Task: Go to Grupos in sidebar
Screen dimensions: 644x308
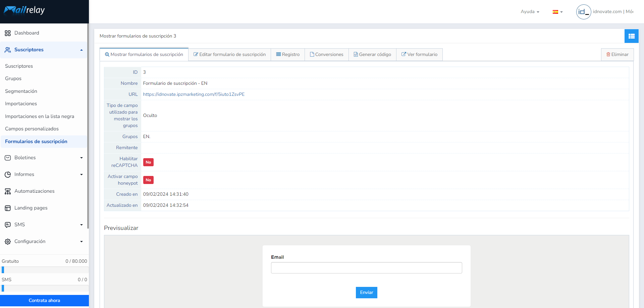Action: [13, 79]
